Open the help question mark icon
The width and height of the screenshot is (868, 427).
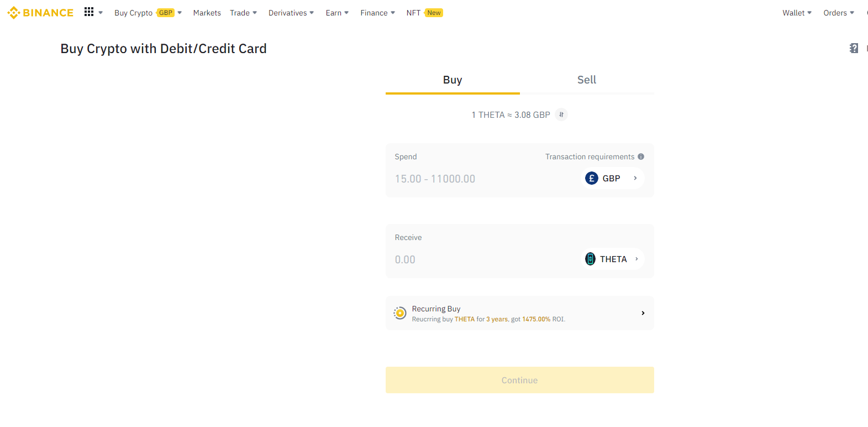[854, 49]
